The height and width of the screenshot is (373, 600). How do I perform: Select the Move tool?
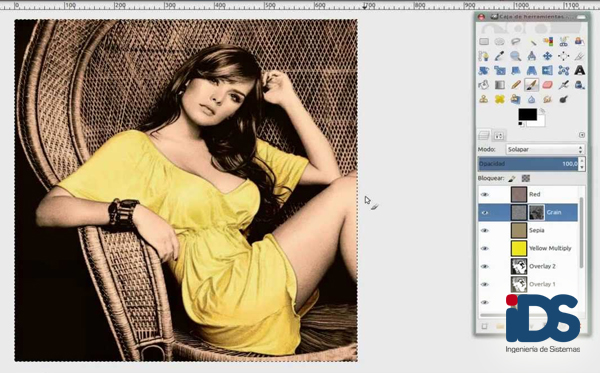547,56
